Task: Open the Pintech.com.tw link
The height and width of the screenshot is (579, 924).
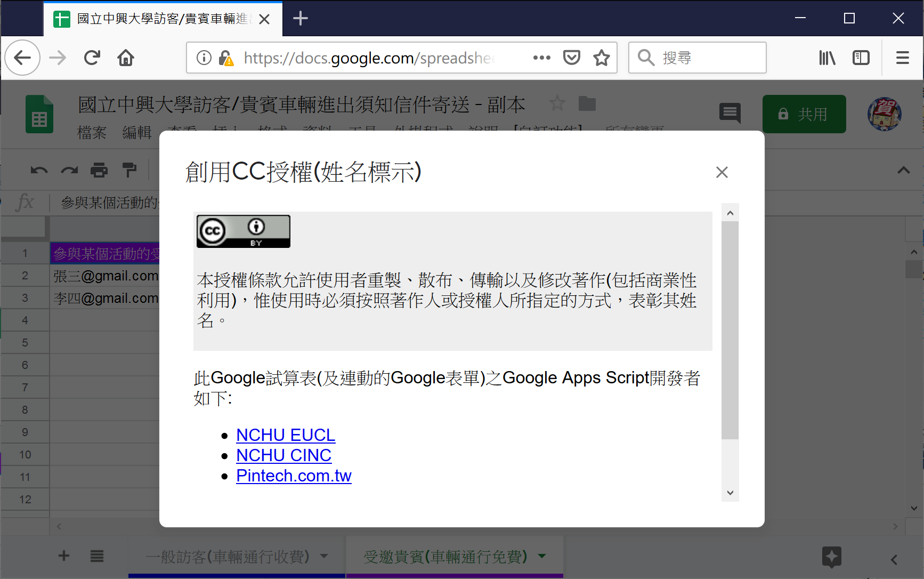Action: click(x=294, y=476)
